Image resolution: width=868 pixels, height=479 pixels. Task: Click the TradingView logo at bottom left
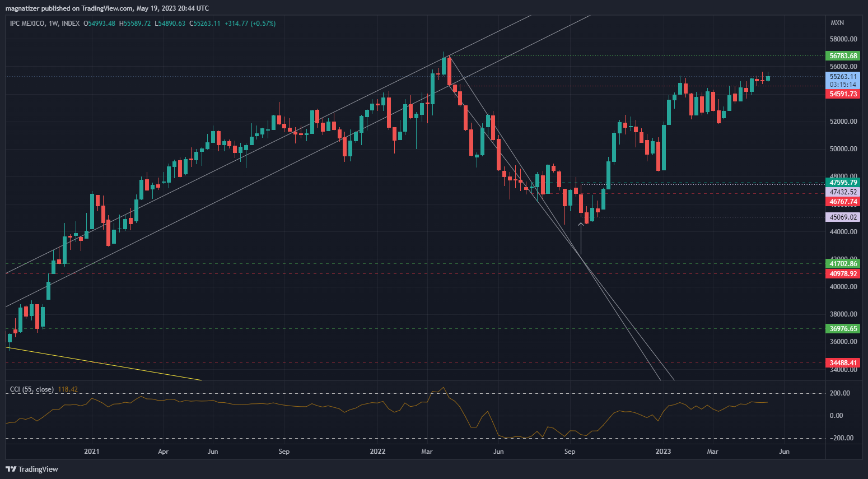coord(32,469)
